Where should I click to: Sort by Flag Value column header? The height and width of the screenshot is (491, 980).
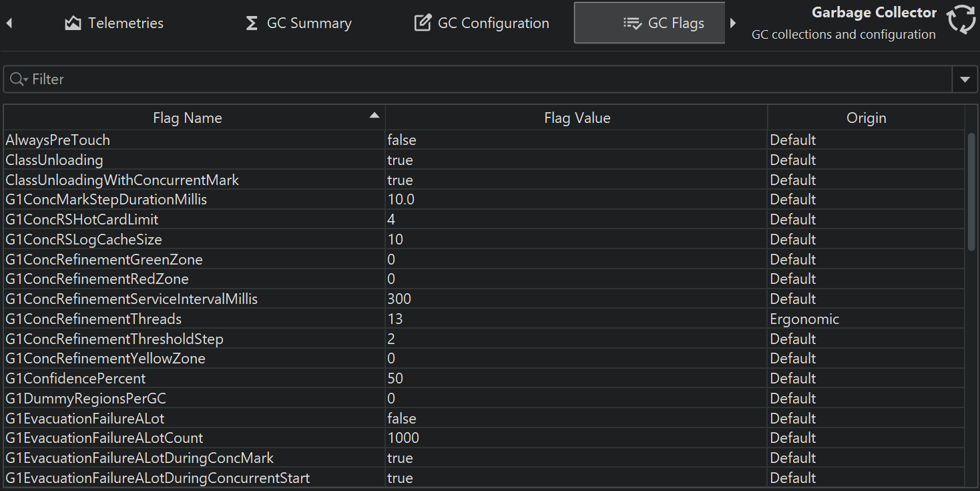577,118
